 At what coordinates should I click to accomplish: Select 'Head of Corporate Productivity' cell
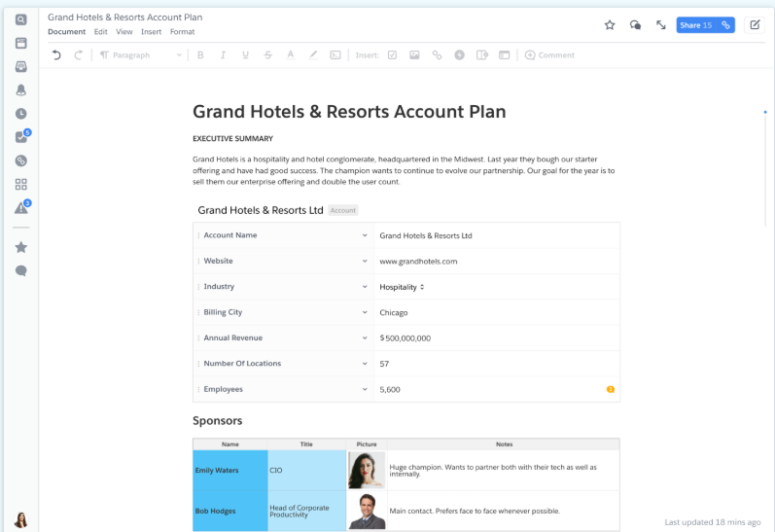click(x=307, y=511)
